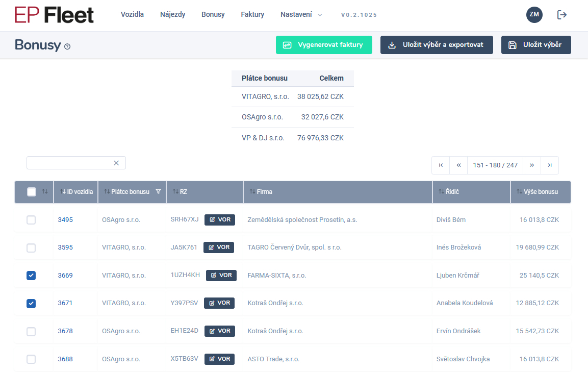Screen dimensions: 588x372
Task: Click the Vygenerovat faktury button
Action: pos(324,45)
